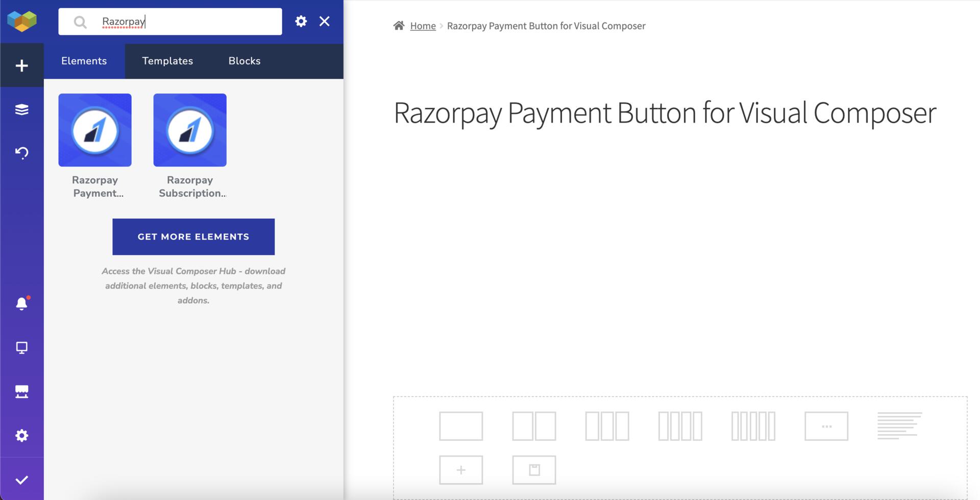This screenshot has height=500, width=980.
Task: Click the home icon in breadcrumb
Action: pyautogui.click(x=399, y=25)
